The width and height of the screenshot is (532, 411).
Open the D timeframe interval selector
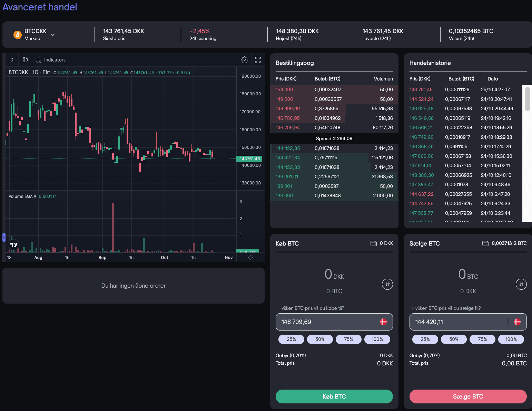point(12,60)
